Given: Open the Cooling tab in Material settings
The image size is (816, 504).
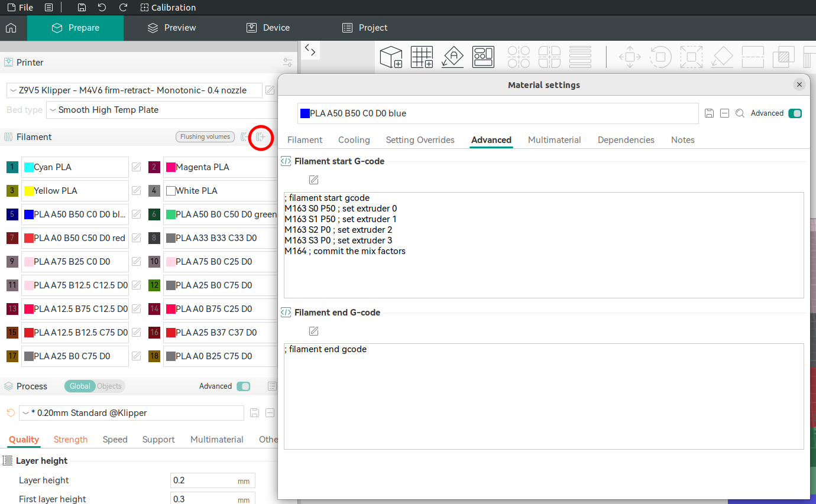Looking at the screenshot, I should [x=354, y=140].
